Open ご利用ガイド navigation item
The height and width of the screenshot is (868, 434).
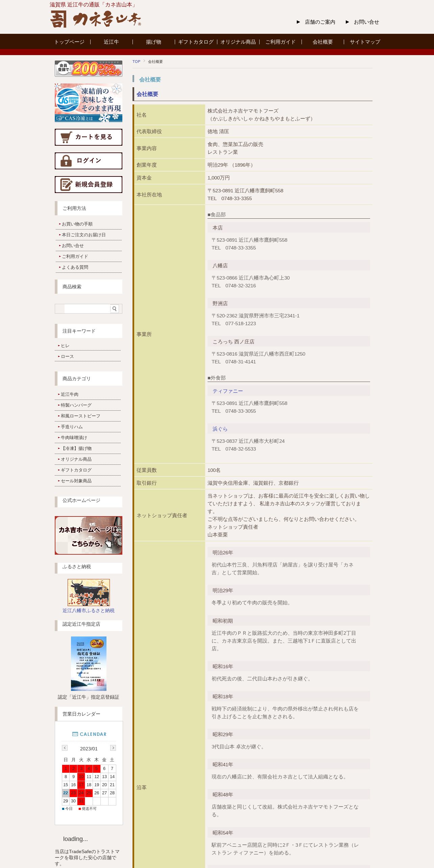coord(280,42)
